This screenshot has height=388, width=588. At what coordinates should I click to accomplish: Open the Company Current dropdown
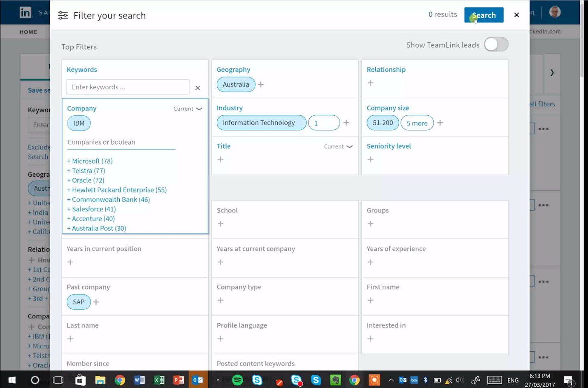(188, 109)
